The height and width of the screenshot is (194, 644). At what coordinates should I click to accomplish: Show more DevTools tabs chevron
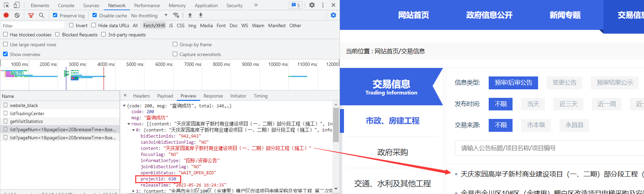tap(256, 5)
